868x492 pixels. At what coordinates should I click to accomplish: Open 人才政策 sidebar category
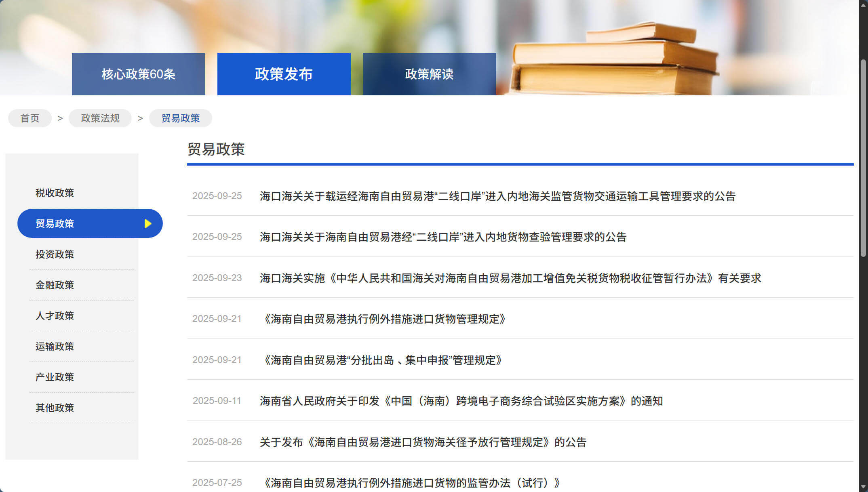coord(55,316)
